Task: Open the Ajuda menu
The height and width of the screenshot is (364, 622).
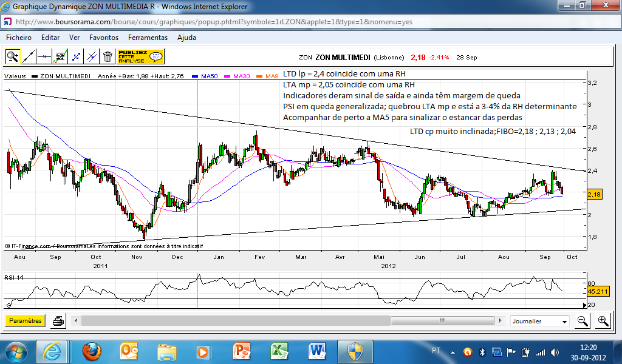Action: pos(186,38)
